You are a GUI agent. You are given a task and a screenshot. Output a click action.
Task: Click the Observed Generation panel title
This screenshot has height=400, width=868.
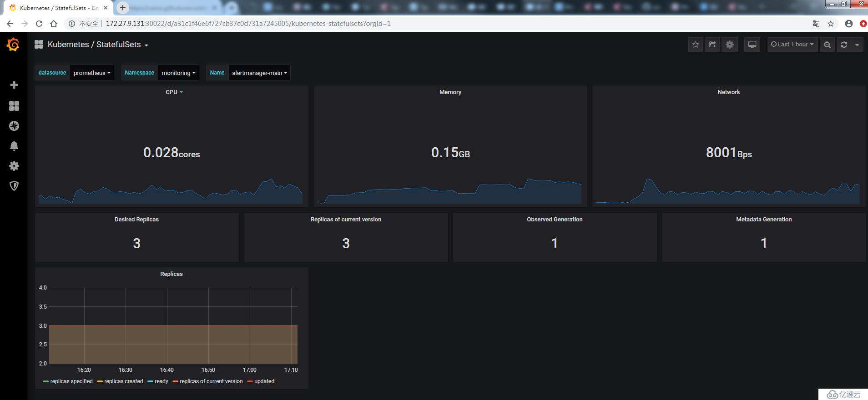555,219
